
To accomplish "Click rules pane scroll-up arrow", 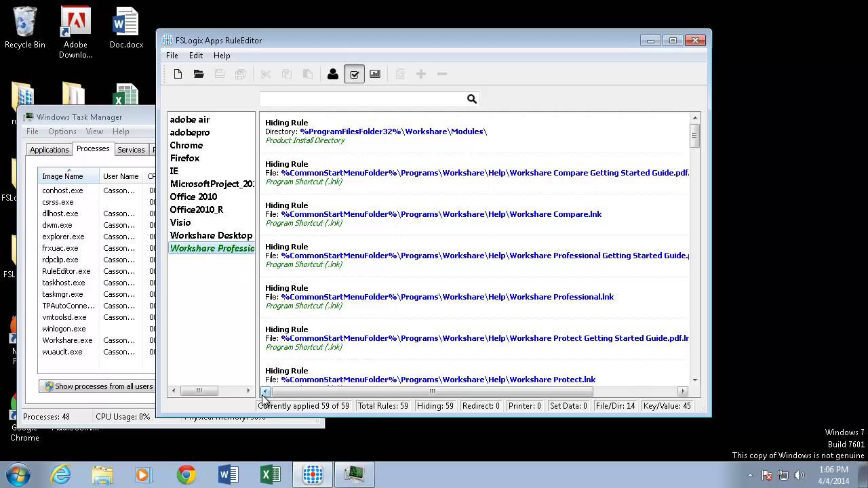I will tap(694, 118).
